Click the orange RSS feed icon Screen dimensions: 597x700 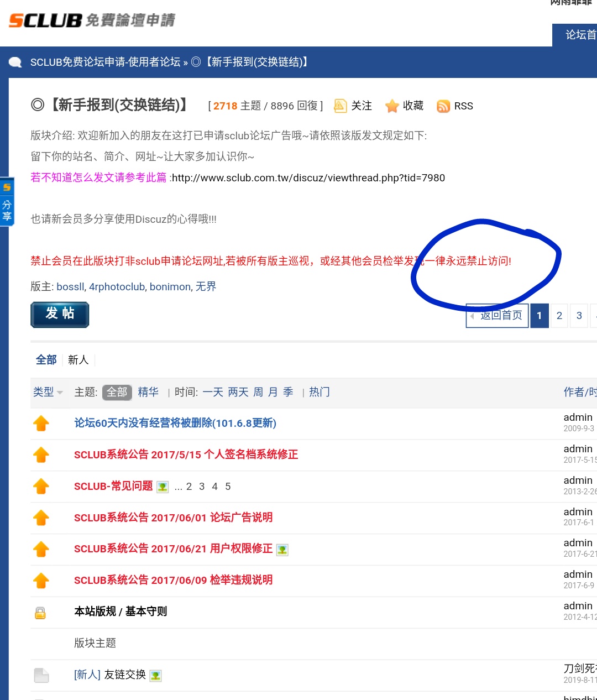(443, 106)
